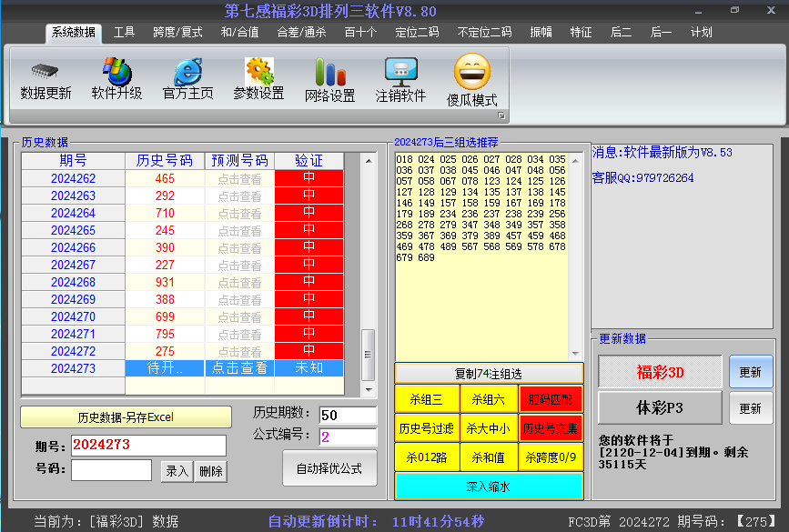Open 参数设置 gear settings icon

tap(258, 72)
